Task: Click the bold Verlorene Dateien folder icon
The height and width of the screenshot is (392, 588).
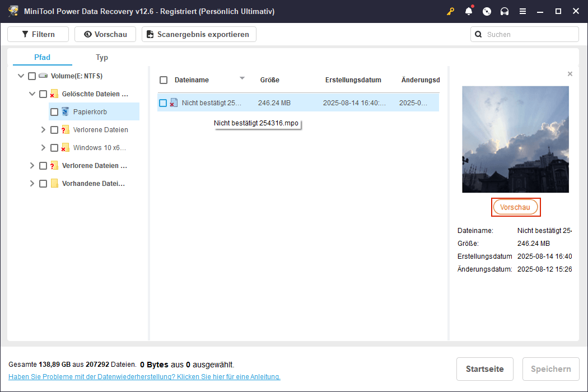Action: click(x=54, y=165)
